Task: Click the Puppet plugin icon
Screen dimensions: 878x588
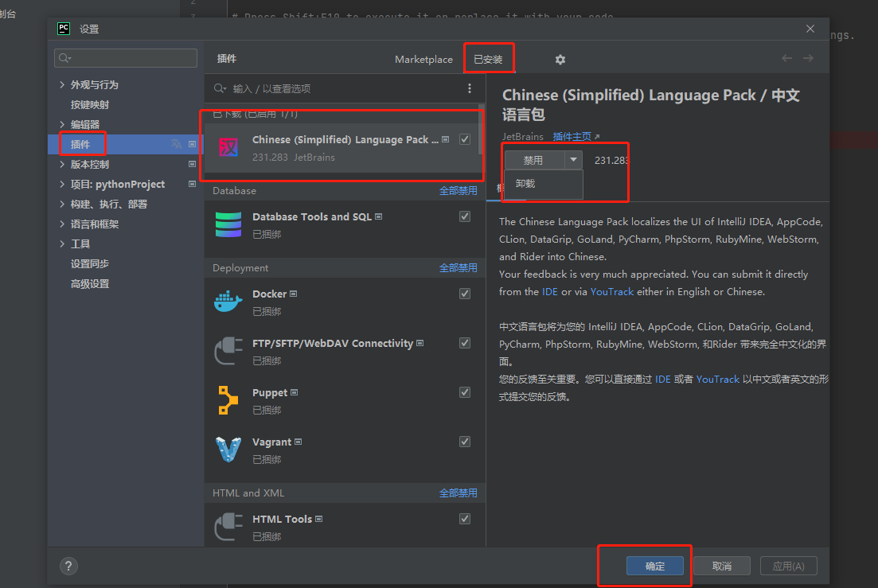Action: (228, 400)
